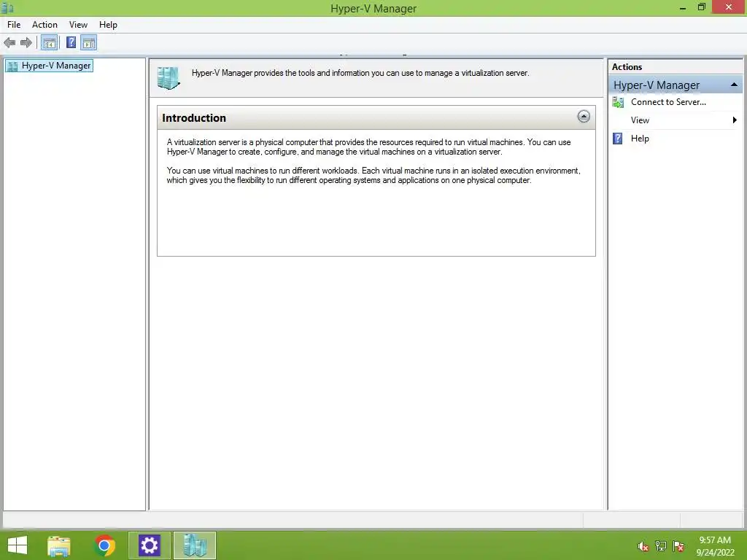Open the Help menu in menu bar
The height and width of the screenshot is (560, 747).
(x=108, y=25)
